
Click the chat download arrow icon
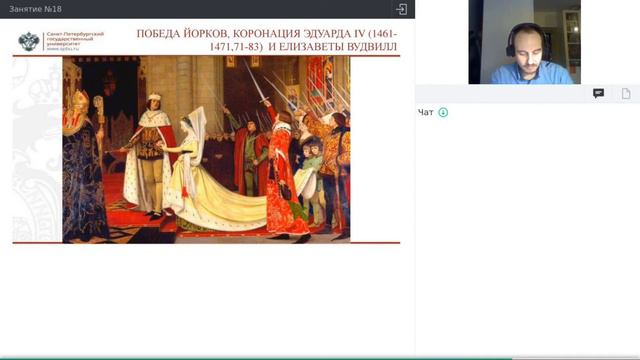click(443, 112)
